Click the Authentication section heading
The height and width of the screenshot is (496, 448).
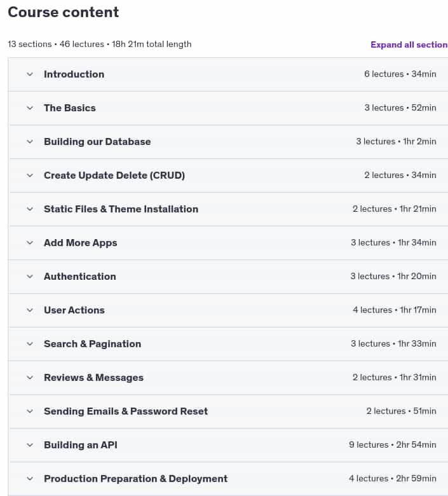pos(80,277)
